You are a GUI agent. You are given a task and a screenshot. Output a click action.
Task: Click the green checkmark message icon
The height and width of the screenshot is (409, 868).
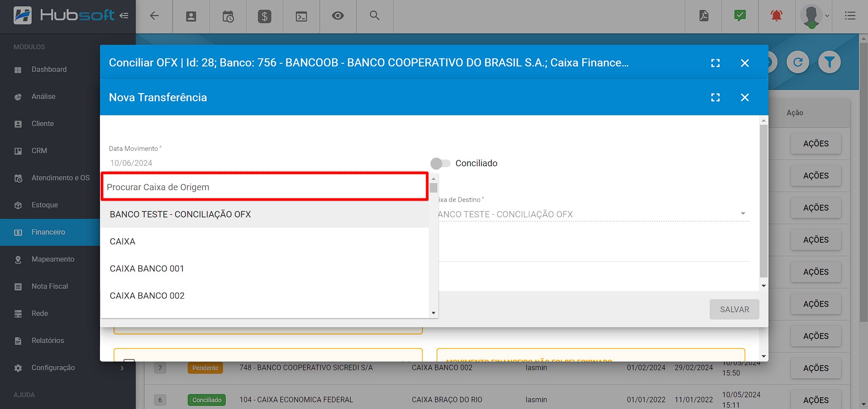point(740,16)
